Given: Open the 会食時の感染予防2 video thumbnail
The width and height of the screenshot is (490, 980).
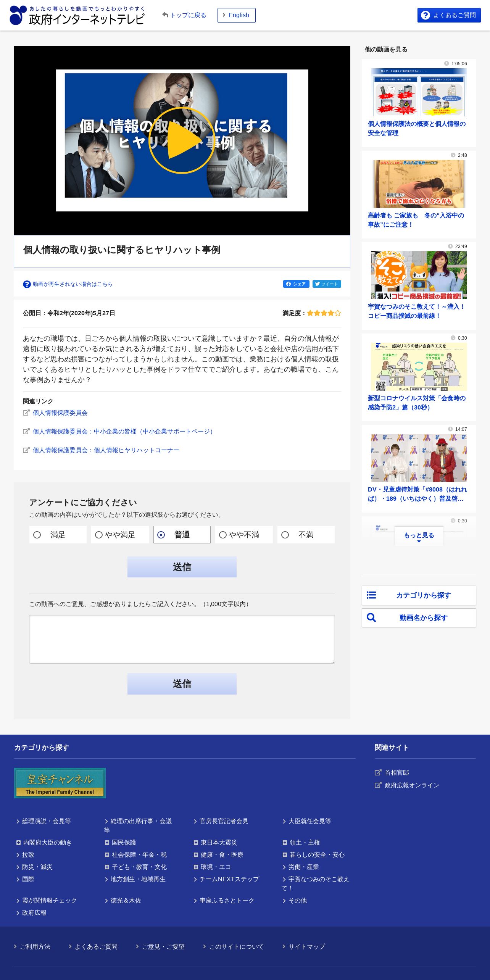Looking at the screenshot, I should (419, 366).
